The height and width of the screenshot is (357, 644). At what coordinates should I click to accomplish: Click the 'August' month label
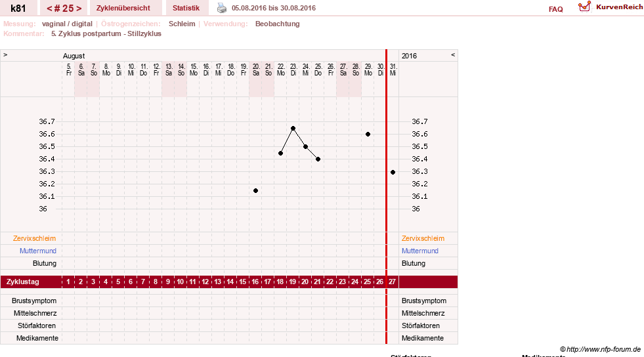point(74,56)
